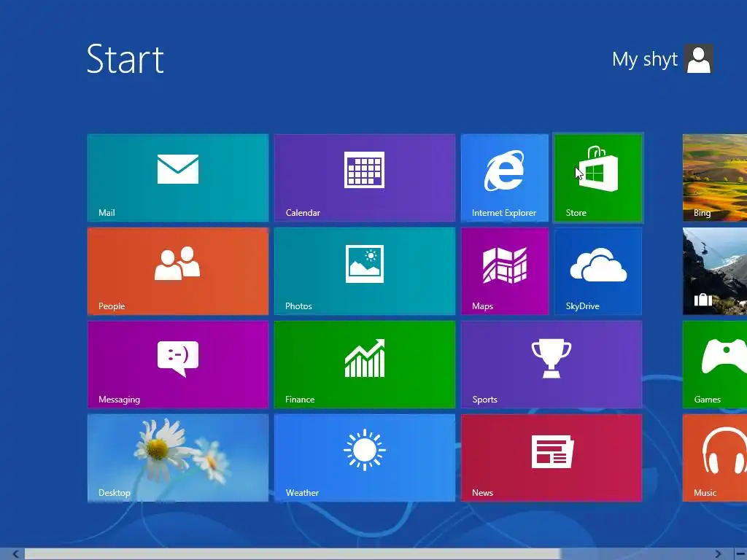This screenshot has height=560, width=747.
Task: Open the Messaging tile
Action: pyautogui.click(x=178, y=365)
